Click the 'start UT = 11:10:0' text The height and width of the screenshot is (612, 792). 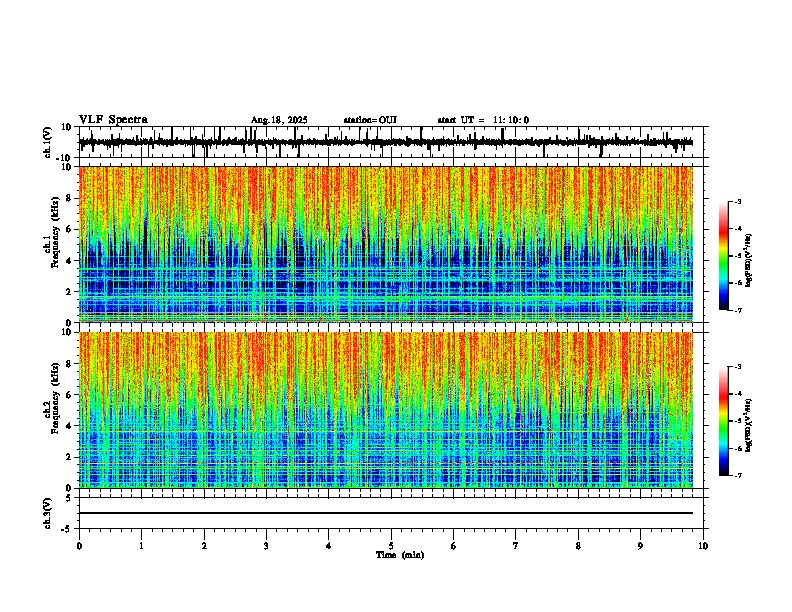tap(483, 120)
